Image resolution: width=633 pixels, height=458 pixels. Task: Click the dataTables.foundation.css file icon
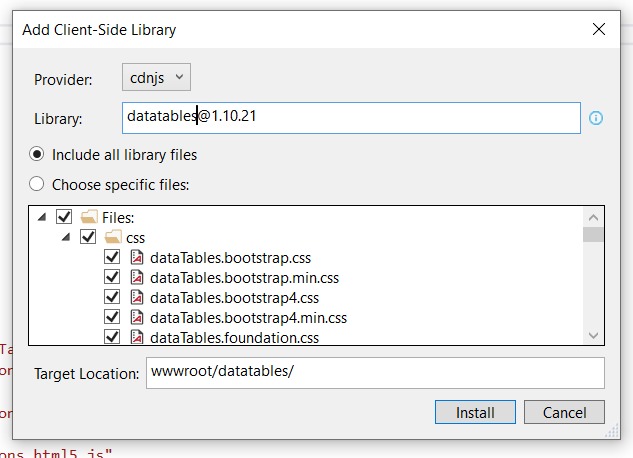click(136, 337)
